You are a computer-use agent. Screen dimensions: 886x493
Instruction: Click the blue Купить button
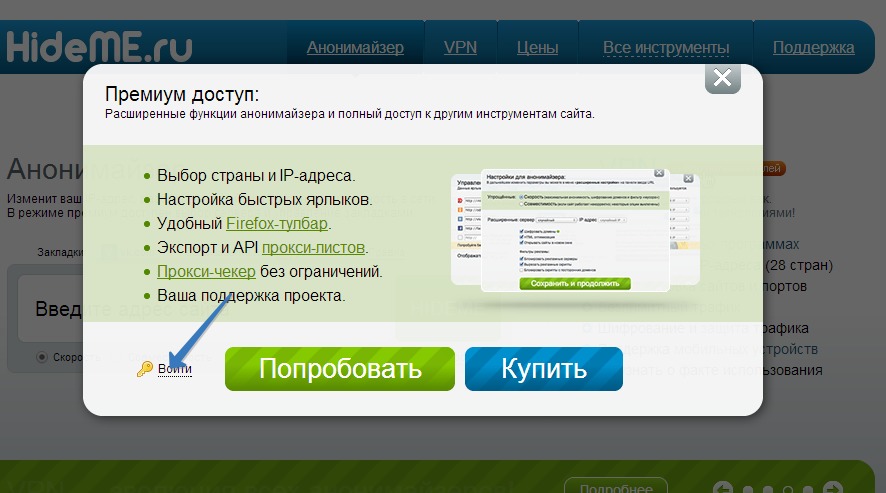click(x=544, y=369)
